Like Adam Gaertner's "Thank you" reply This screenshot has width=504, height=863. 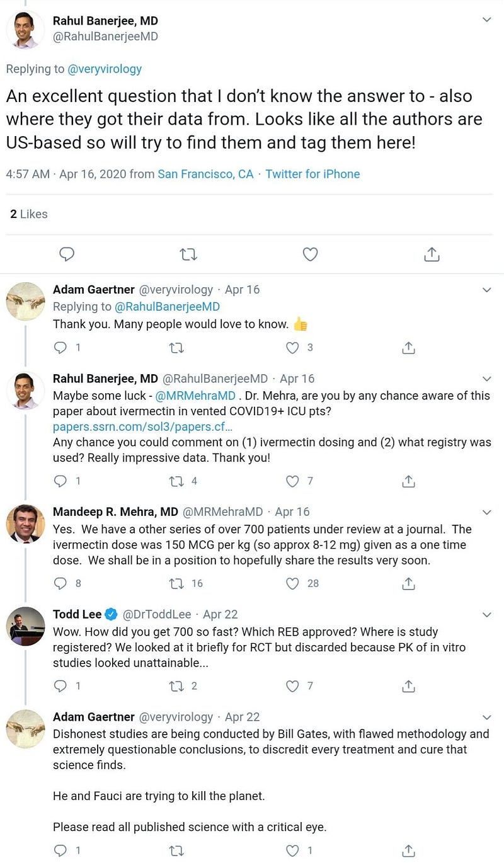click(x=292, y=347)
